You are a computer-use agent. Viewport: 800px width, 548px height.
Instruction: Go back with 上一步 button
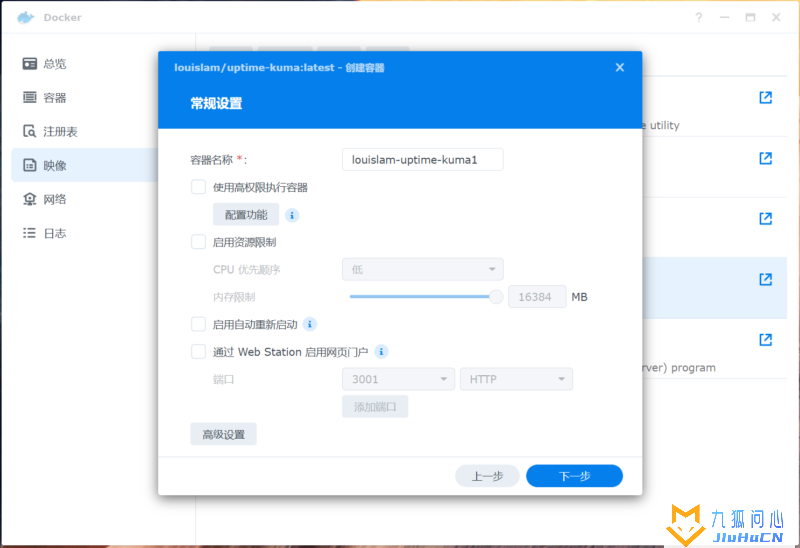point(487,476)
